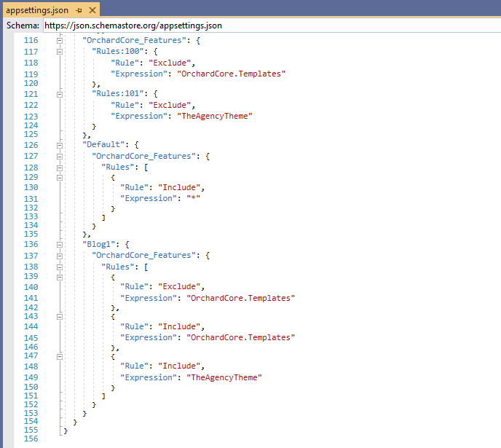Click "Exclude" value on line 122

[x=170, y=105]
